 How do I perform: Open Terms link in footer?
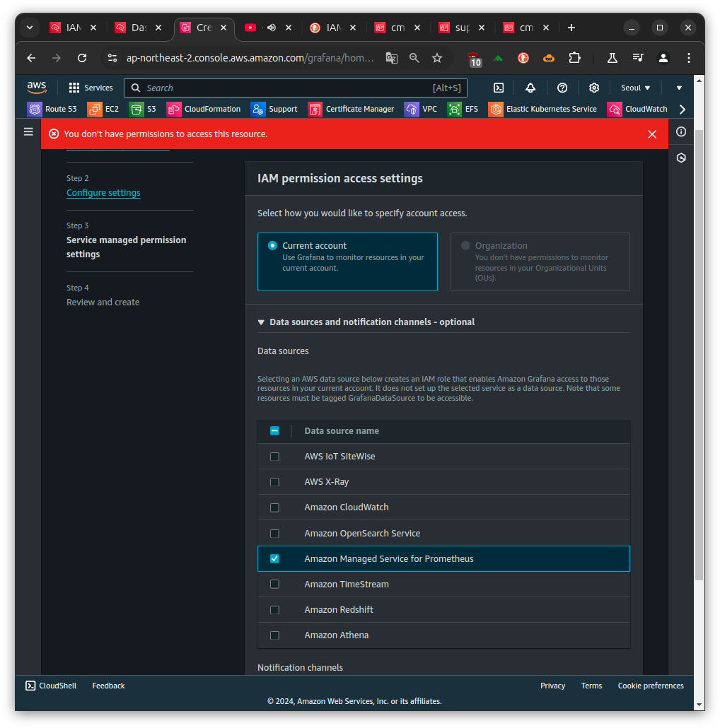(591, 686)
